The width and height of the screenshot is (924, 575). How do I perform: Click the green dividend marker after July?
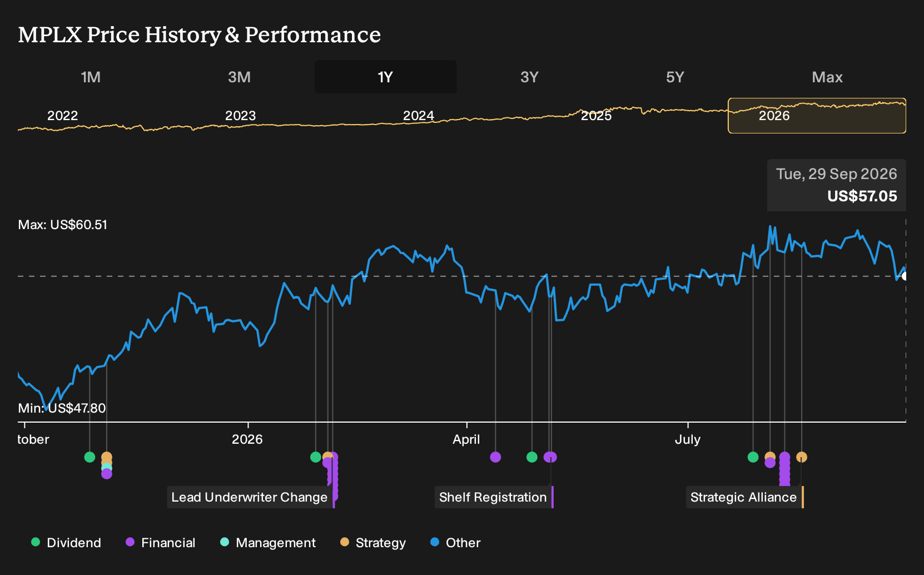(753, 457)
